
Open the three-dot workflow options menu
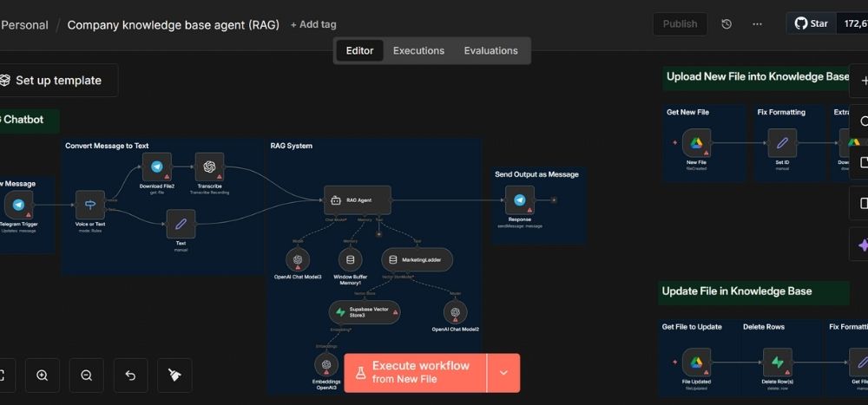[x=757, y=23]
